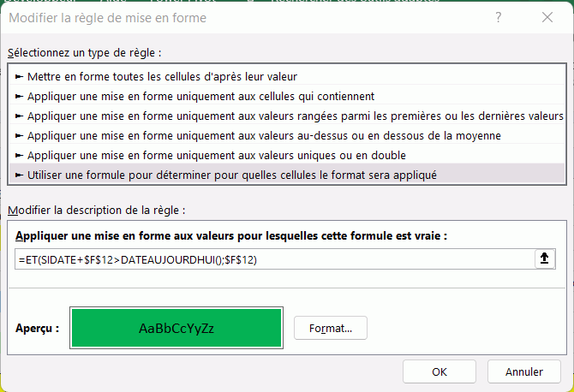Confirm the rule with OK

point(439,371)
